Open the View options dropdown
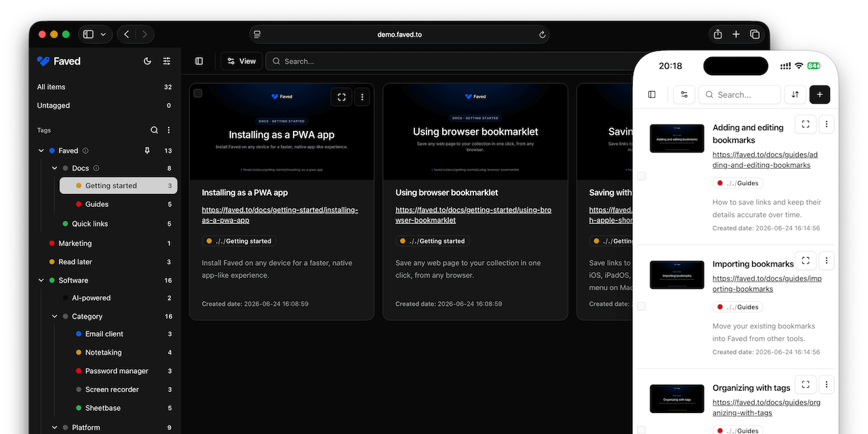The height and width of the screenshot is (434, 868). point(241,61)
